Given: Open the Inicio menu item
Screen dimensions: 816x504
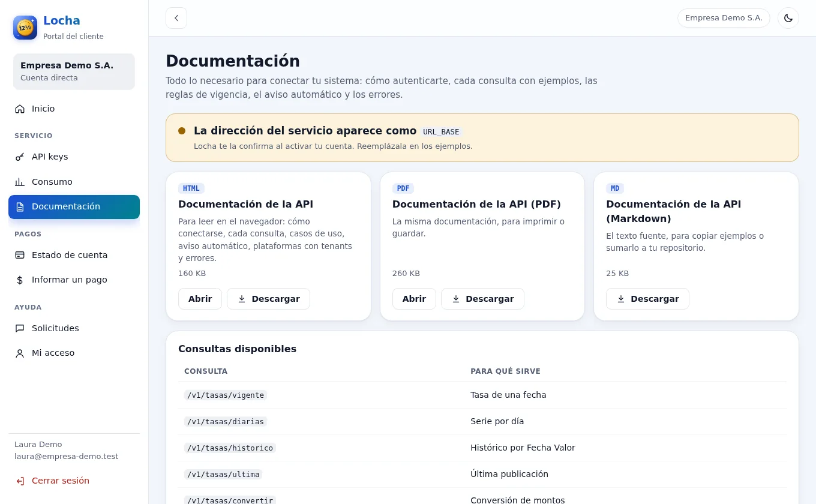Looking at the screenshot, I should click(x=74, y=109).
